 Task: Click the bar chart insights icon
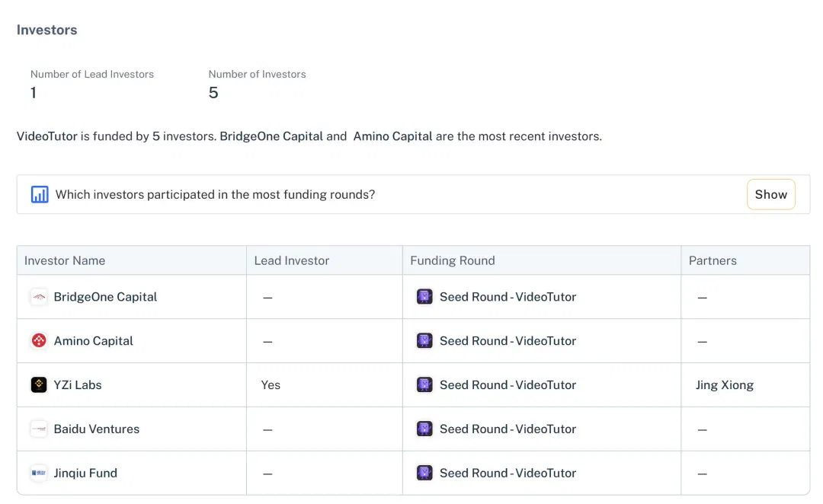40,195
